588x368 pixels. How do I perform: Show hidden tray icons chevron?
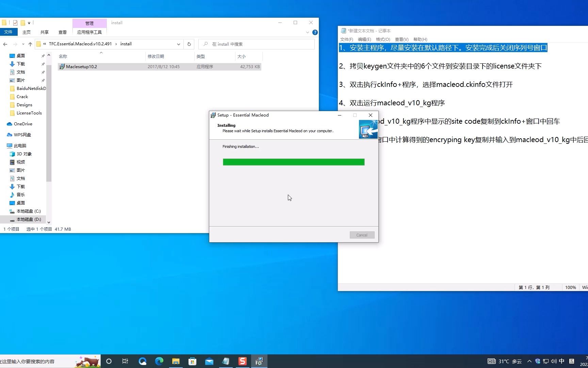click(x=529, y=361)
